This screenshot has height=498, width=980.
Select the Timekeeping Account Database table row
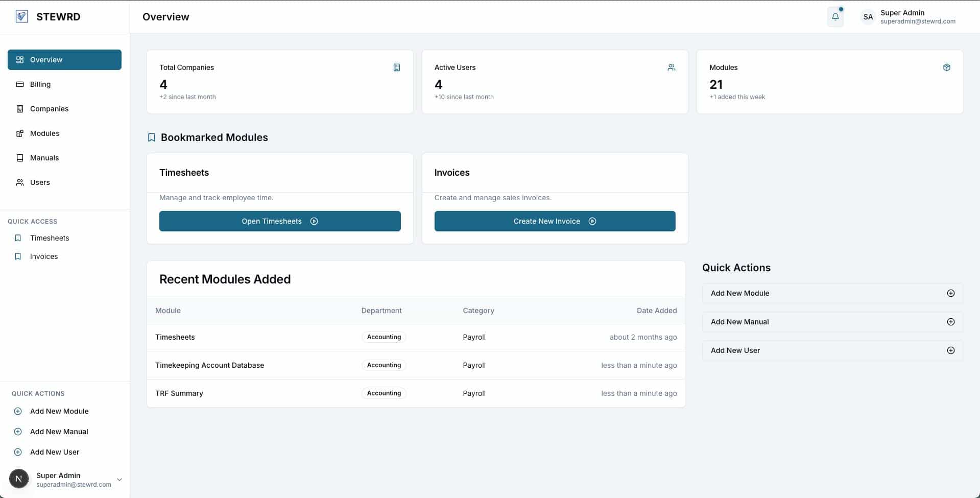[x=209, y=365]
